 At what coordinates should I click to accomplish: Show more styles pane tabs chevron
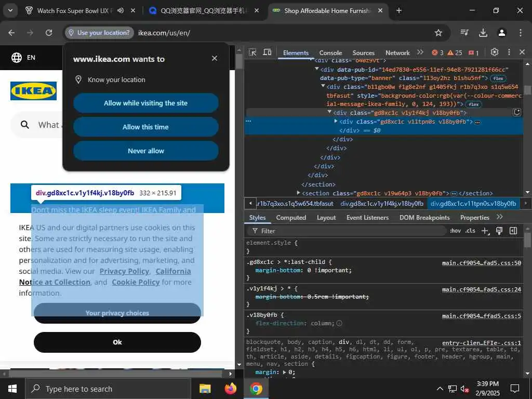tap(499, 217)
